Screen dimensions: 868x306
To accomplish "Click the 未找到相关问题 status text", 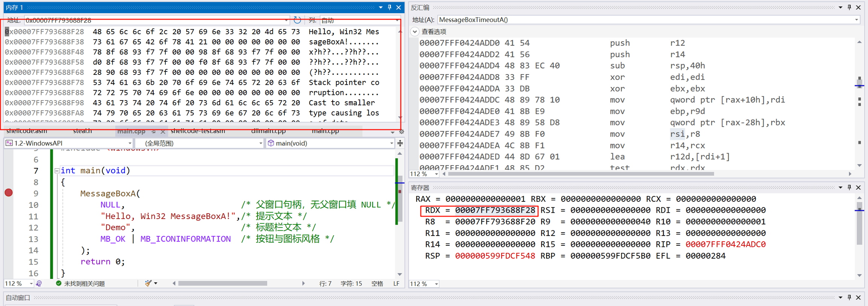I will point(84,283).
